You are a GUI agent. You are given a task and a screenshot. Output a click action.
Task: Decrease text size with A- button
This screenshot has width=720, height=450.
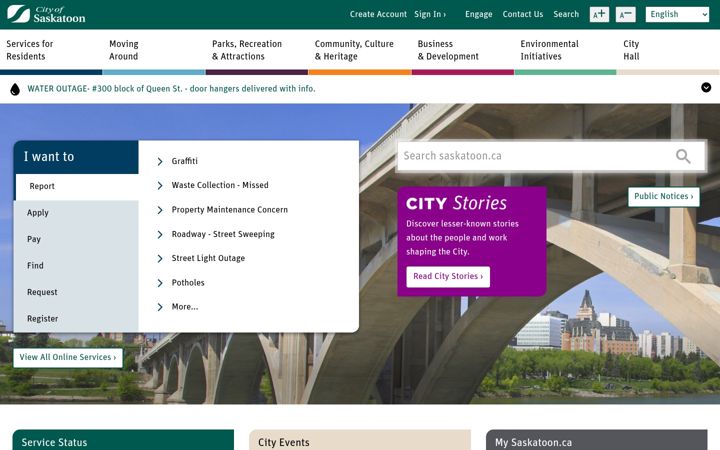(625, 14)
